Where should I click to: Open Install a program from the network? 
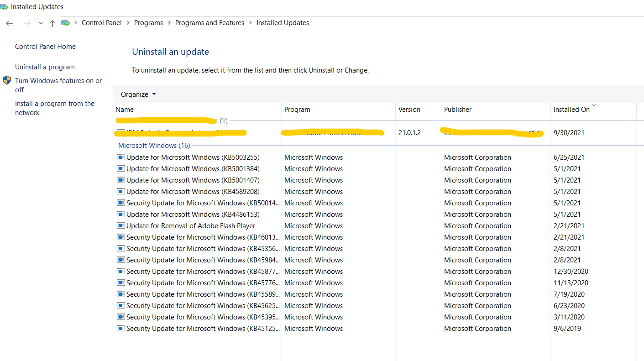click(x=55, y=108)
